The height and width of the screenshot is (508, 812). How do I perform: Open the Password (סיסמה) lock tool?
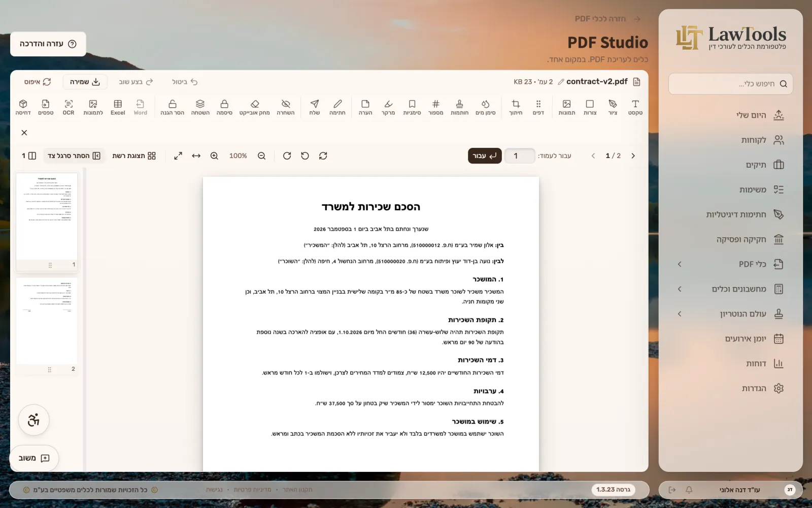224,107
